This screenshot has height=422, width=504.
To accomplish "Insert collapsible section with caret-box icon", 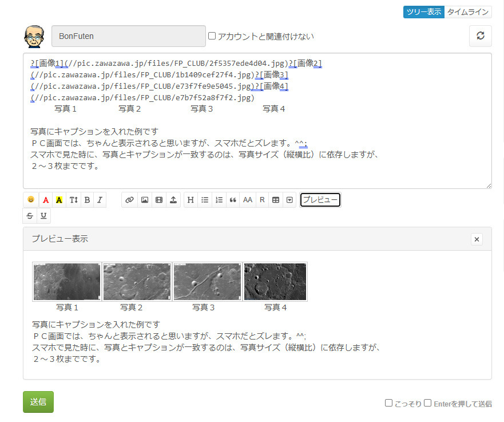I will click(290, 200).
